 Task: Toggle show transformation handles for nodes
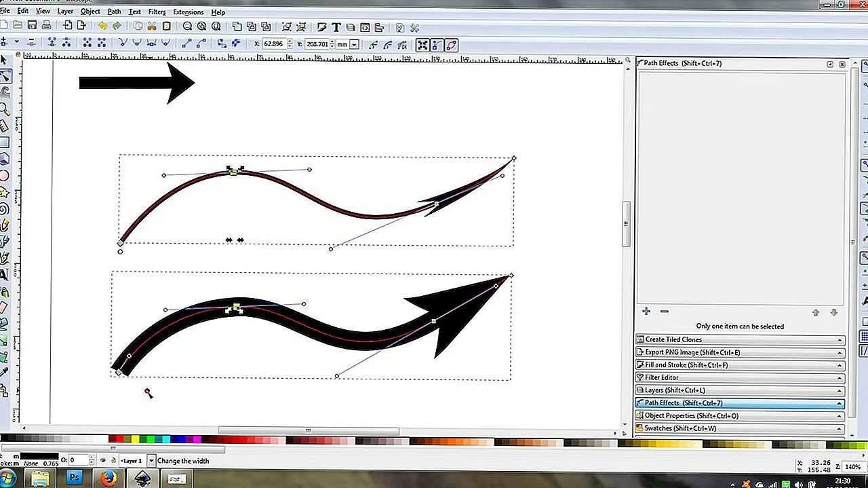click(x=422, y=45)
